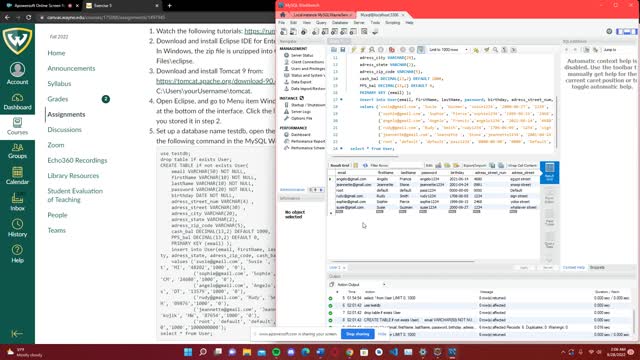Click Hide on the sharing notification

[382, 334]
